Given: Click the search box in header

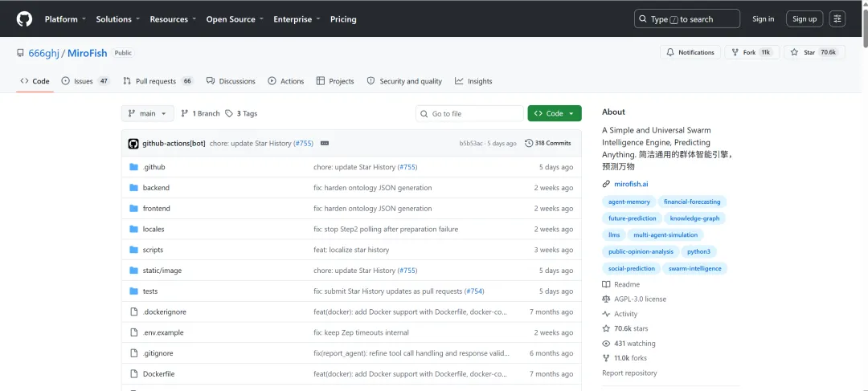Looking at the screenshot, I should pyautogui.click(x=687, y=18).
